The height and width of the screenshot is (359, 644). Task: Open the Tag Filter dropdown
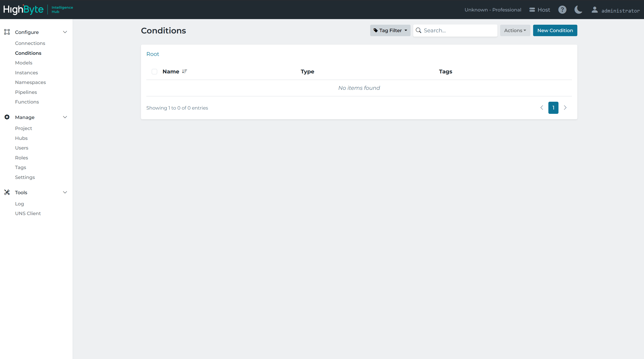tap(390, 31)
